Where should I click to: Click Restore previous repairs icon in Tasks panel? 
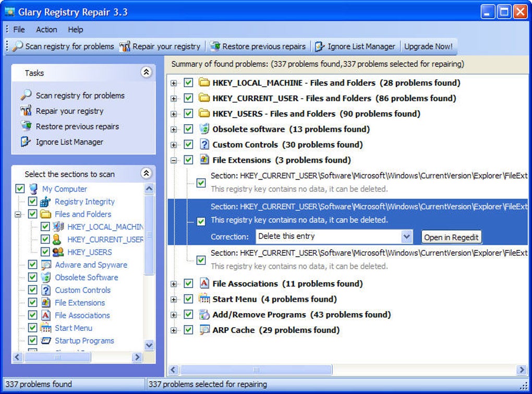pyautogui.click(x=26, y=126)
